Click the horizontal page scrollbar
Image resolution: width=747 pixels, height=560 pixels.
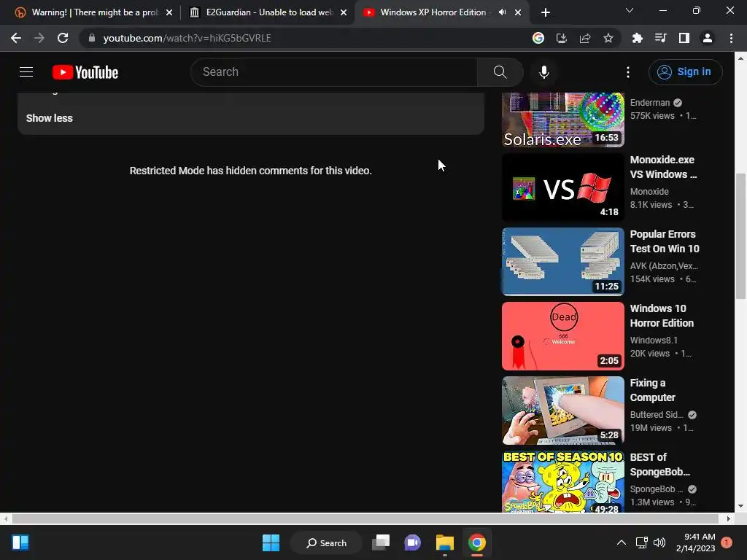pyautogui.click(x=365, y=518)
